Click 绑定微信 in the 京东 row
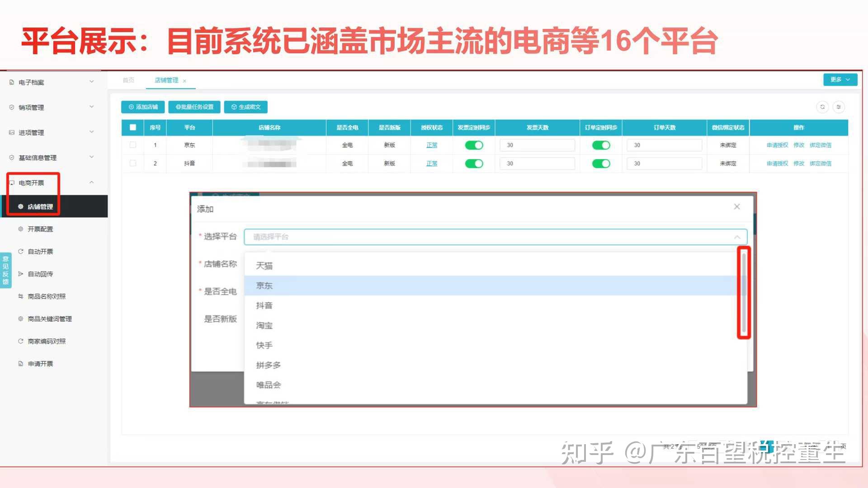868x488 pixels. click(x=821, y=145)
